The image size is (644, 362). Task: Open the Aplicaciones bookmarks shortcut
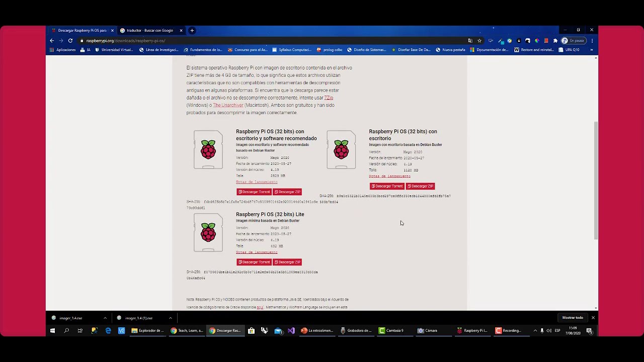(63, 50)
